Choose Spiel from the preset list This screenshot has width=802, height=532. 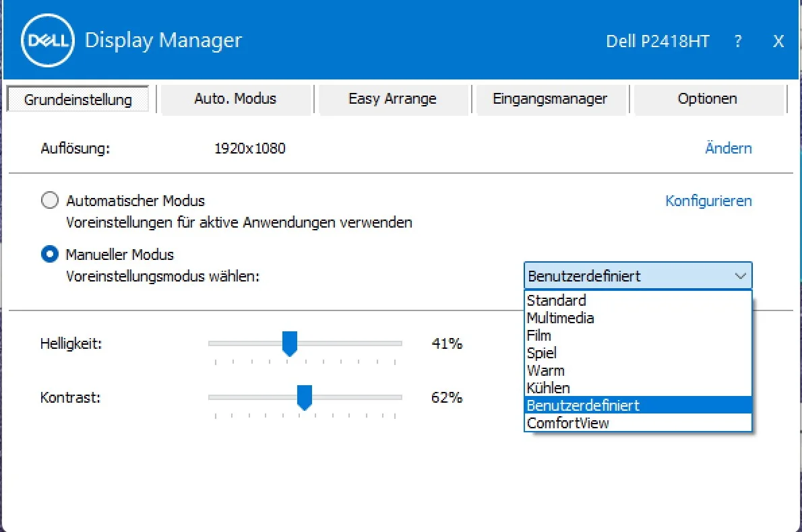tap(638, 353)
